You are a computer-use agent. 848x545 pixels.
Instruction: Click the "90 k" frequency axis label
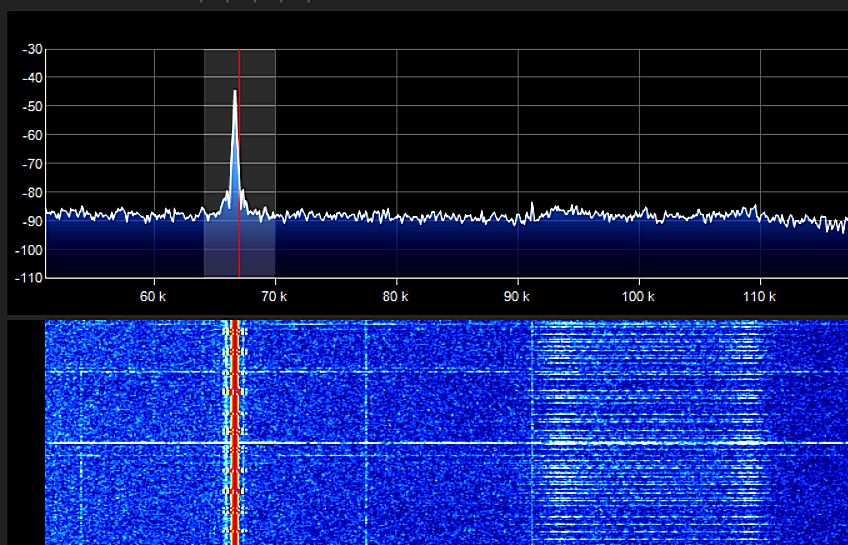pos(516,296)
